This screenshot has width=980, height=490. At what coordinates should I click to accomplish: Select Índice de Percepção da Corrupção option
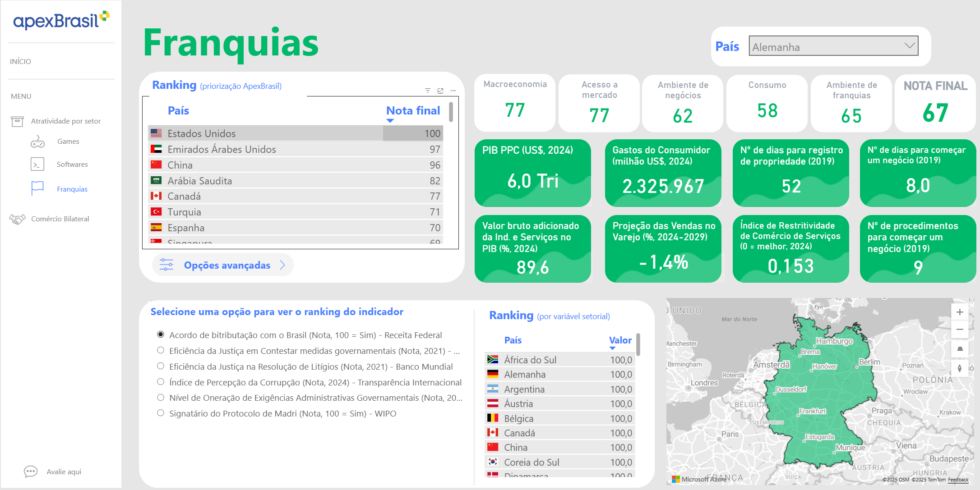161,382
